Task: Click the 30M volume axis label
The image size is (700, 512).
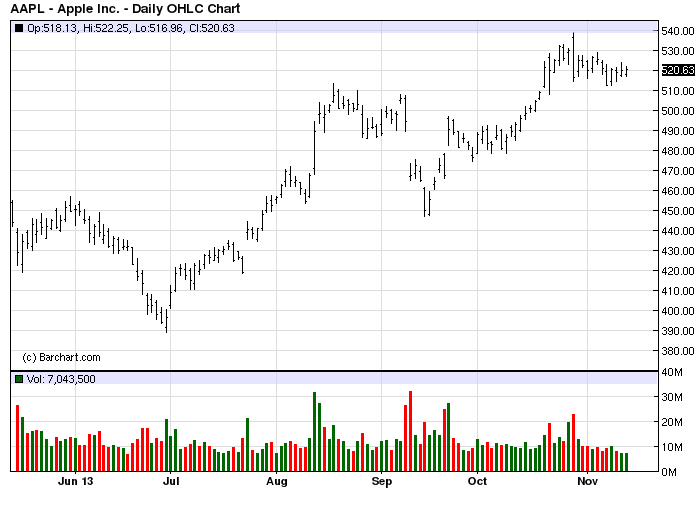Action: point(672,397)
